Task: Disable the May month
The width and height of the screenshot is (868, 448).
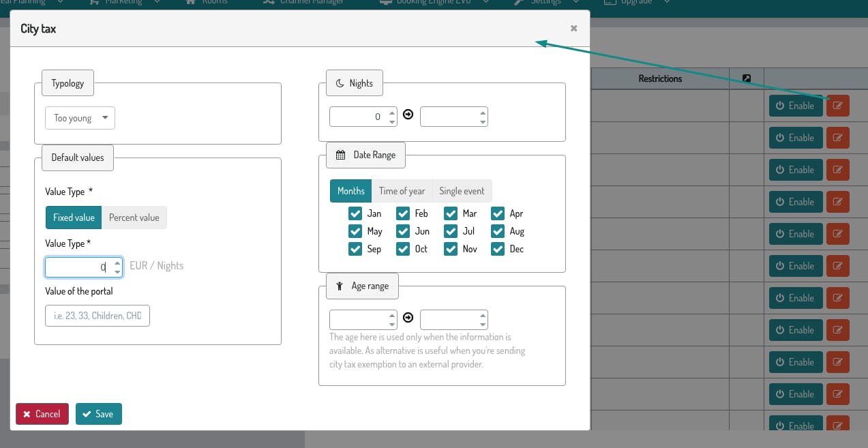Action: [355, 231]
